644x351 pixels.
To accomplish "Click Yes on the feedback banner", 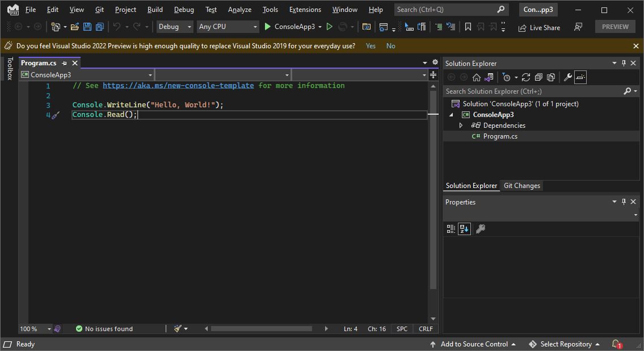I will [371, 46].
